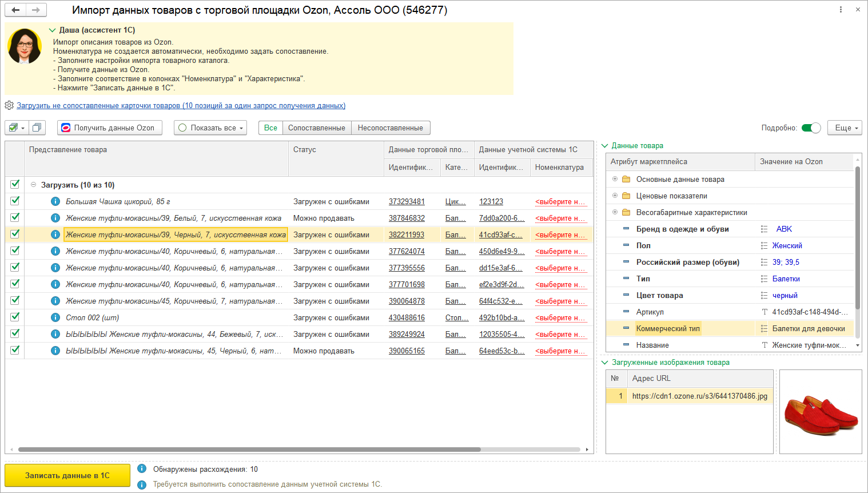Viewport: 868px width, 493px height.
Task: Uncheck the Загрузить group checkbox
Action: [15, 184]
